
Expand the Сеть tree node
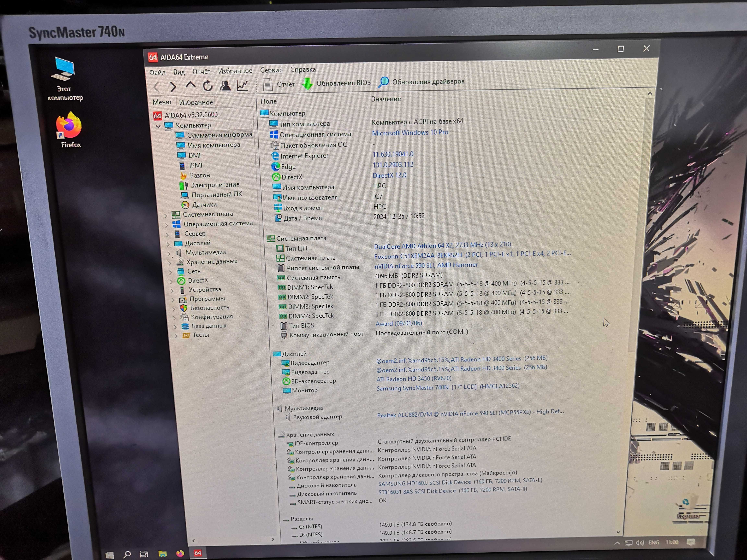point(171,272)
